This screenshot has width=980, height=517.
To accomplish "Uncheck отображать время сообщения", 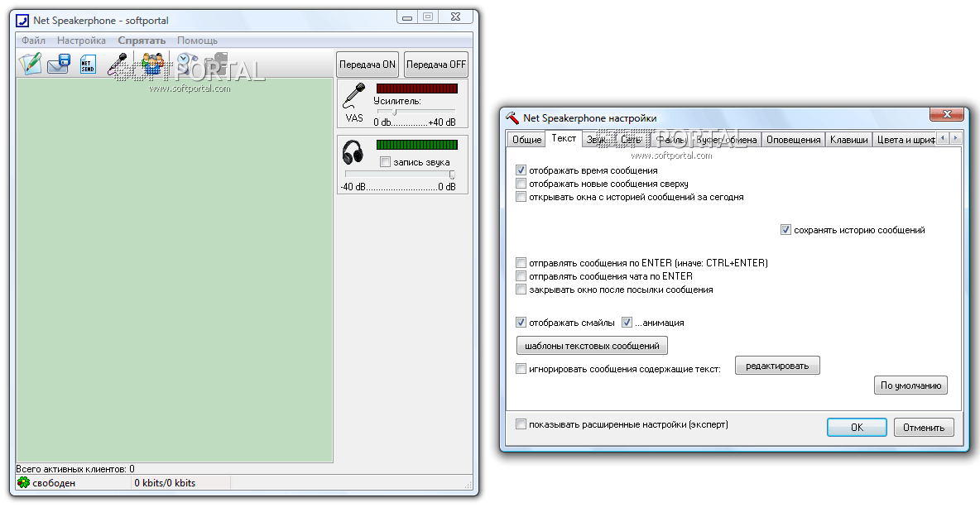I will coord(521,170).
